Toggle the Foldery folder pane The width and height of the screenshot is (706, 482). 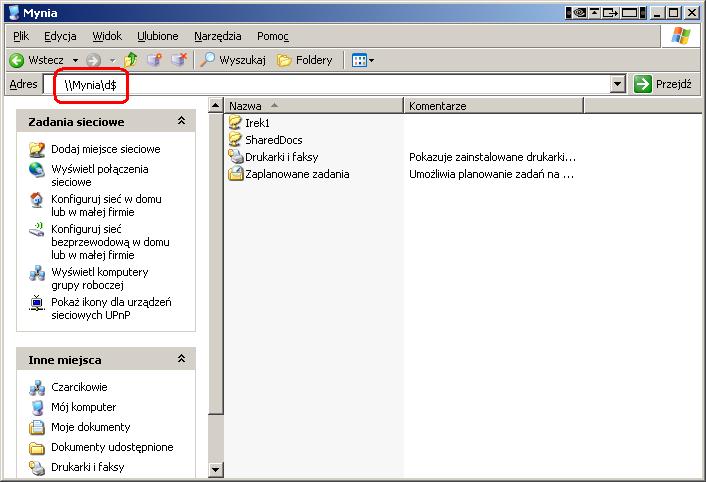pyautogui.click(x=304, y=60)
